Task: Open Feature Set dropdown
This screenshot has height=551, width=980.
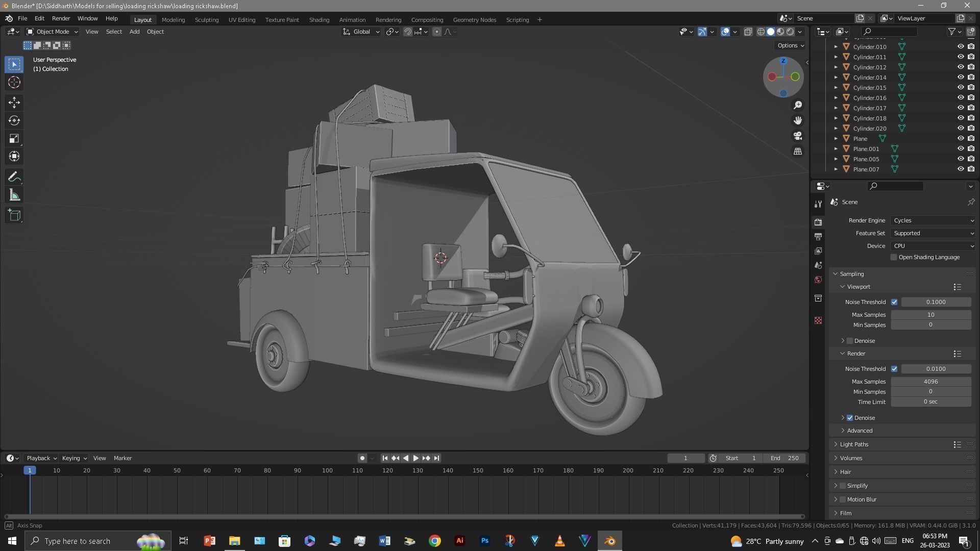Action: 933,233
